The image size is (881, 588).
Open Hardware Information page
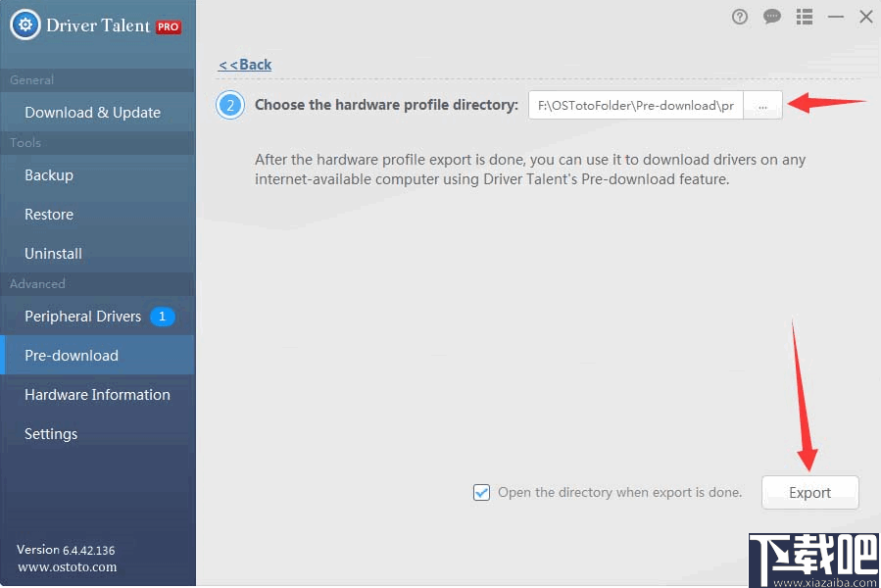[98, 395]
